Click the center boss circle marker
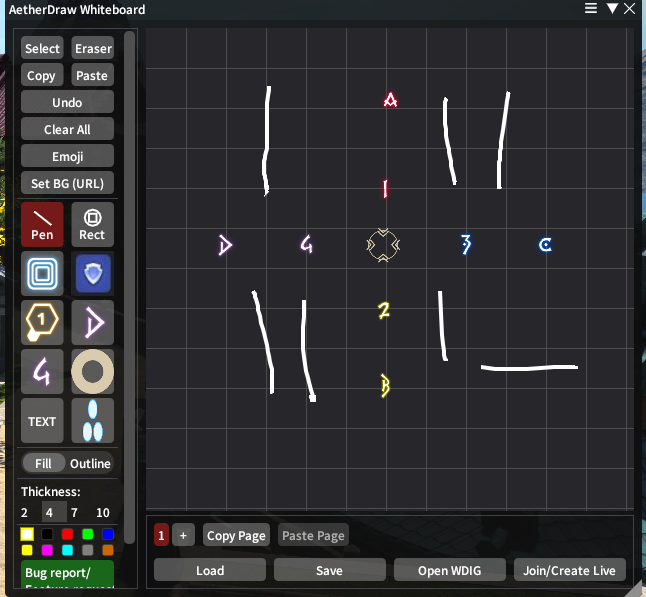The width and height of the screenshot is (646, 597). (x=383, y=245)
